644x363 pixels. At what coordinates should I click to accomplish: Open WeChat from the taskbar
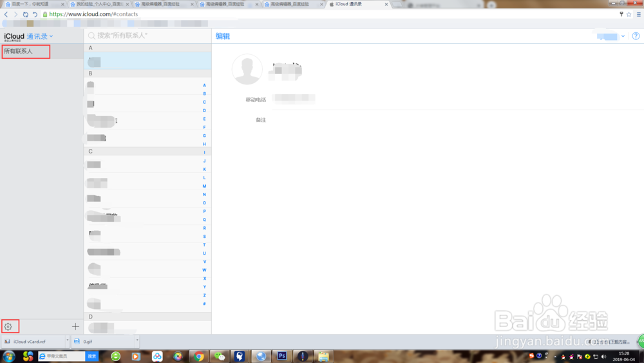tap(220, 356)
